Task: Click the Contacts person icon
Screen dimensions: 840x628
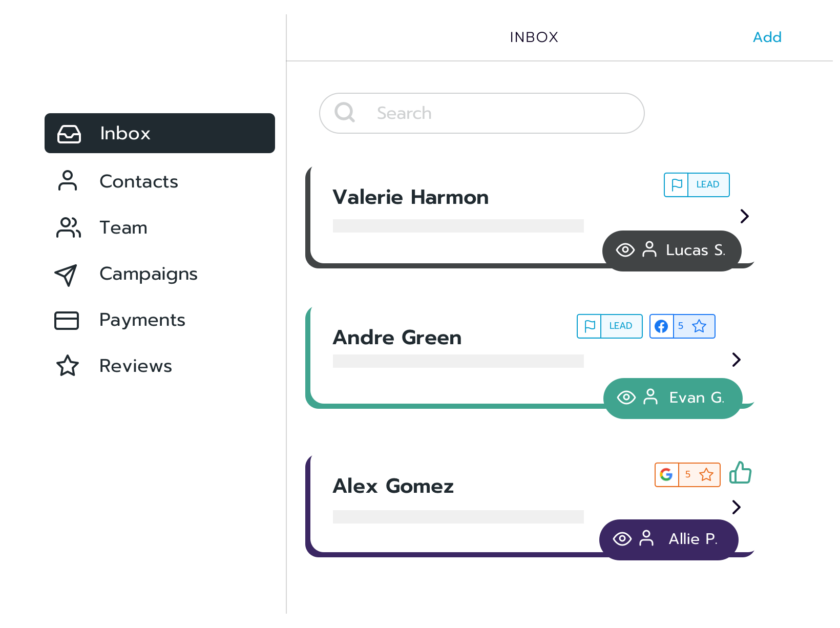Action: click(x=68, y=181)
